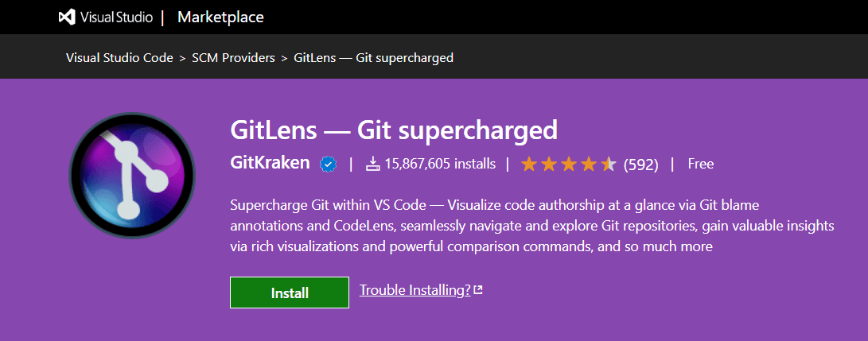Click the GitLens — Git supercharged heading
868x341 pixels.
[393, 130]
